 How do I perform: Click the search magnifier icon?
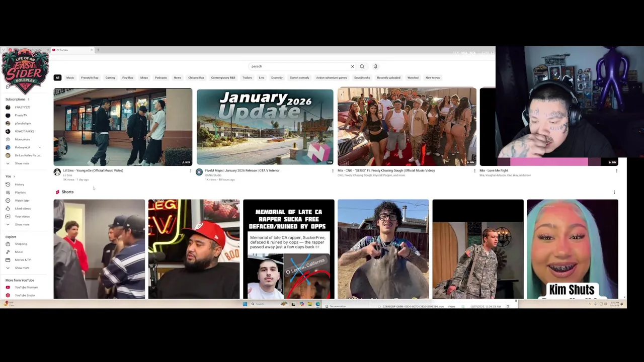coord(362,66)
